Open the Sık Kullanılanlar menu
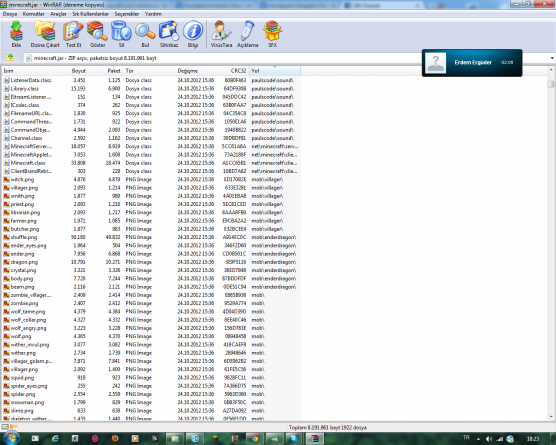 click(90, 14)
